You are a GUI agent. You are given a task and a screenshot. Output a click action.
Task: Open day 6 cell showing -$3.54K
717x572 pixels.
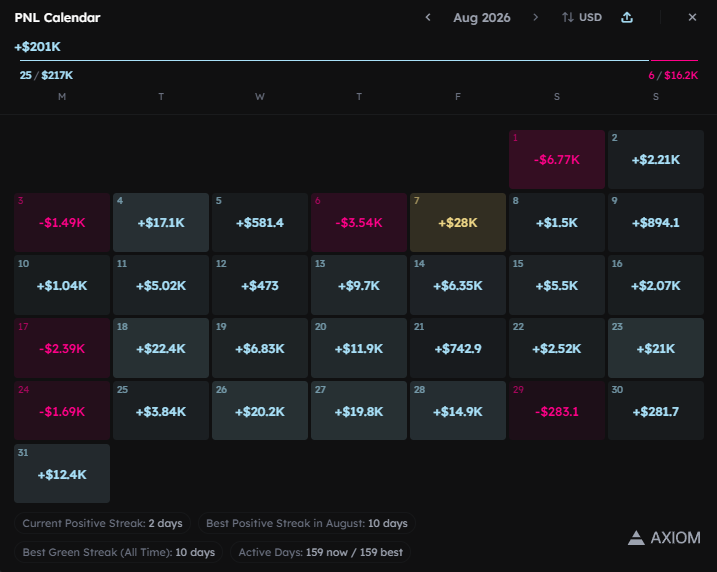click(x=359, y=222)
